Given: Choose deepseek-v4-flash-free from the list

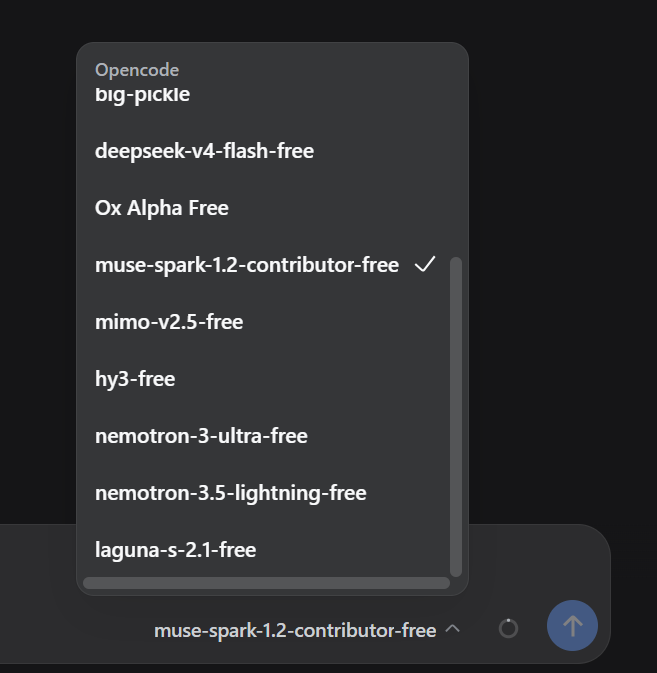Looking at the screenshot, I should tap(265, 151).
